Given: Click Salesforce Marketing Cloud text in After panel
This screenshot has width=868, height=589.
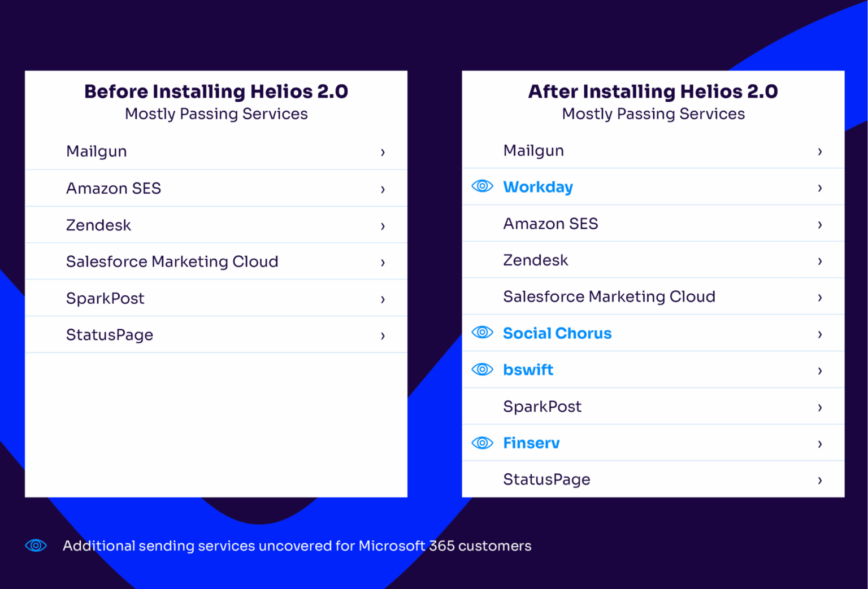Looking at the screenshot, I should 609,296.
